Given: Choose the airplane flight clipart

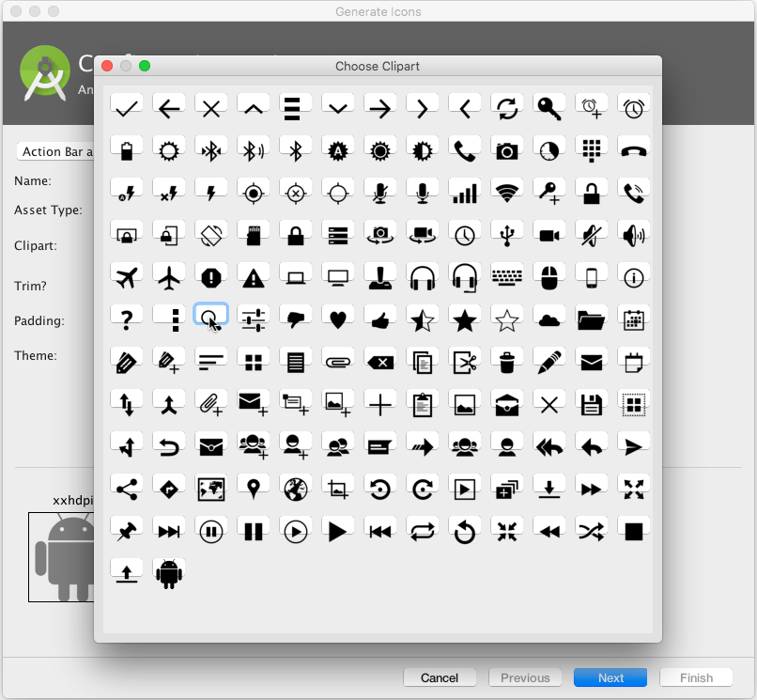Looking at the screenshot, I should [x=168, y=276].
